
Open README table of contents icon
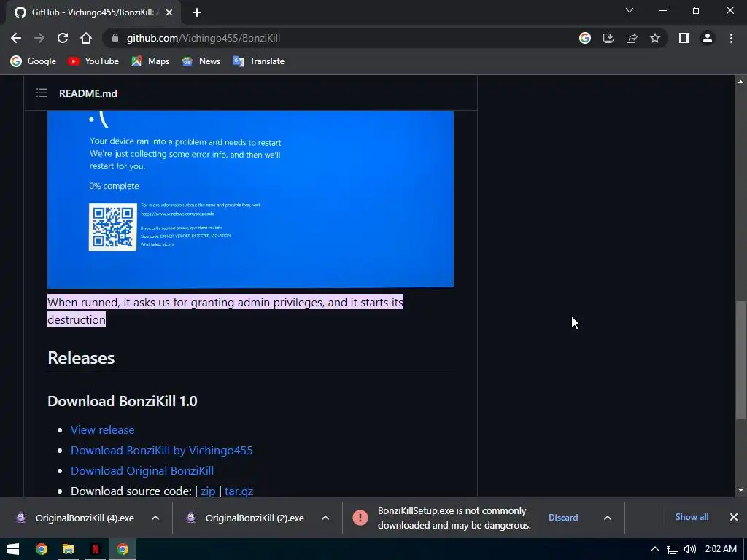point(42,93)
